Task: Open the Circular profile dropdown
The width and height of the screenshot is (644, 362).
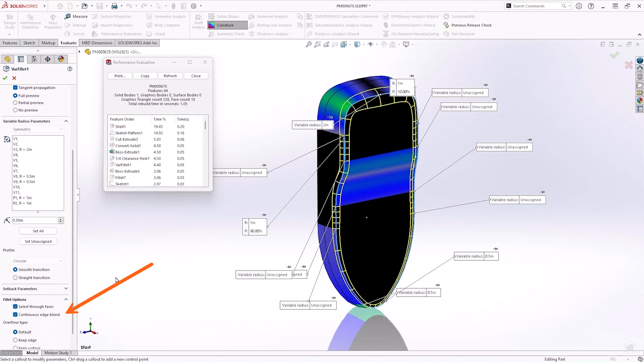Action: pyautogui.click(x=38, y=261)
